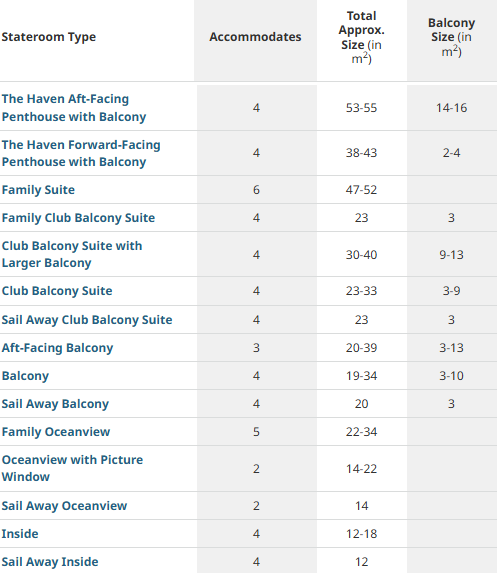Open Oceanview with Picture Window link
Image resolution: width=501 pixels, height=573 pixels.
click(x=72, y=468)
